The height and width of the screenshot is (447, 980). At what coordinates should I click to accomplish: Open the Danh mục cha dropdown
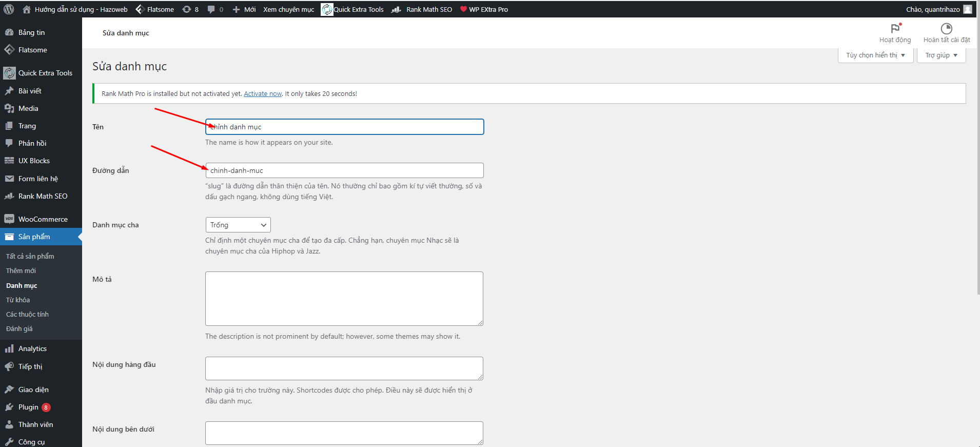click(x=238, y=225)
